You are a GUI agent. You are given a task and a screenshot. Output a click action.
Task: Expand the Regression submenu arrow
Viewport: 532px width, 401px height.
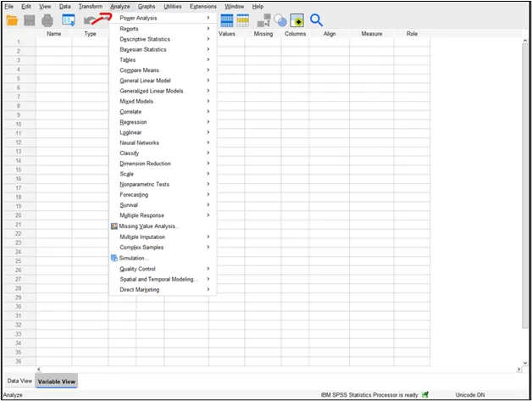[208, 122]
